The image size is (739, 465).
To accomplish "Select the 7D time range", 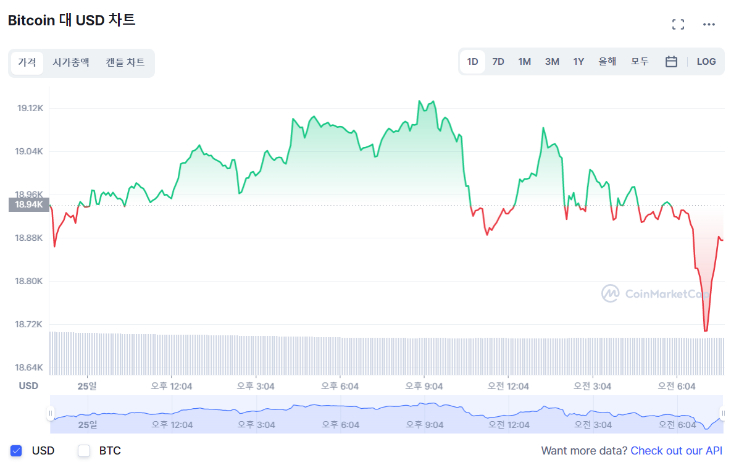I will [498, 62].
